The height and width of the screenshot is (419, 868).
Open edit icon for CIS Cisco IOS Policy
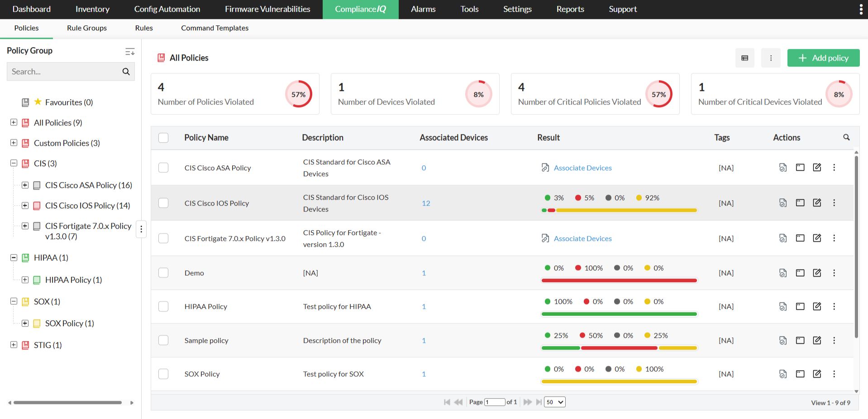tap(817, 203)
